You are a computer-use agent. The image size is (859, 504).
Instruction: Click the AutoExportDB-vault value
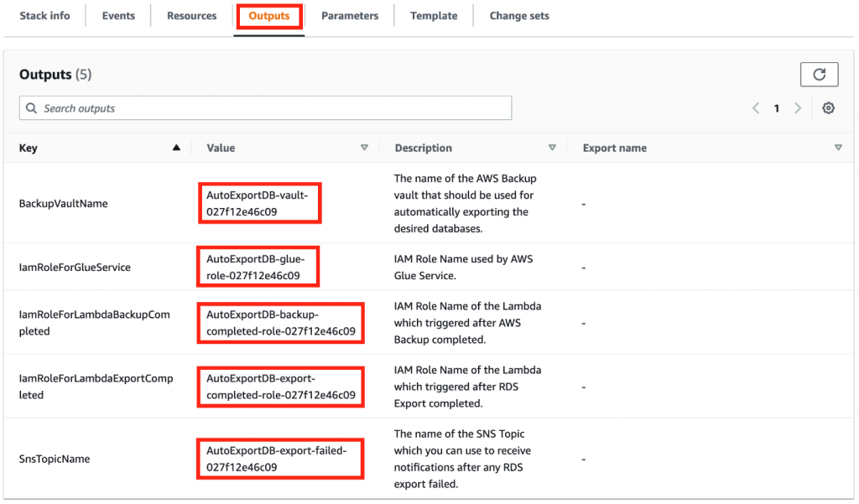258,203
